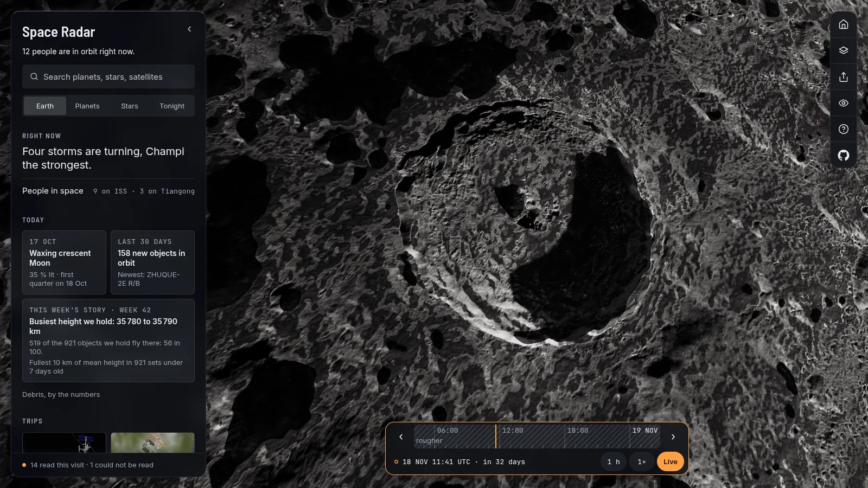The image size is (868, 488).
Task: Click the People in space row
Action: [108, 191]
